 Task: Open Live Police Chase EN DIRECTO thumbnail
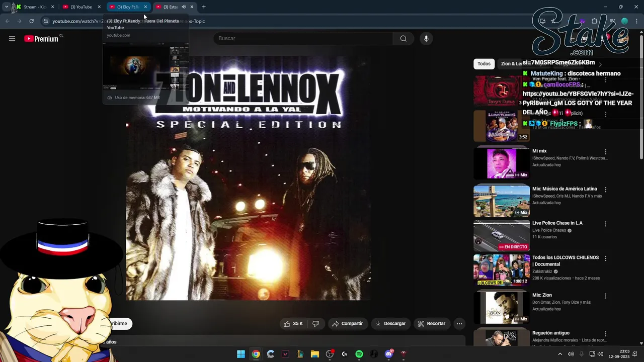click(x=501, y=236)
